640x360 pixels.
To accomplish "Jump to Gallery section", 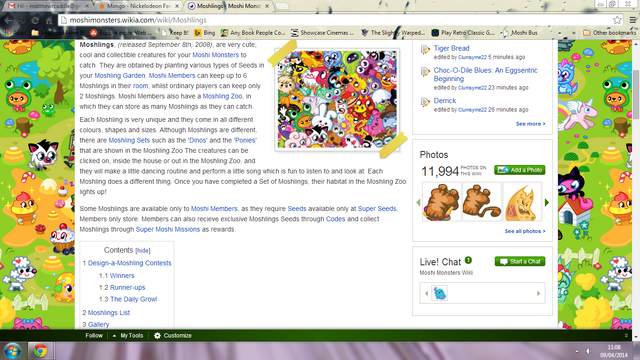I will pos(98,324).
